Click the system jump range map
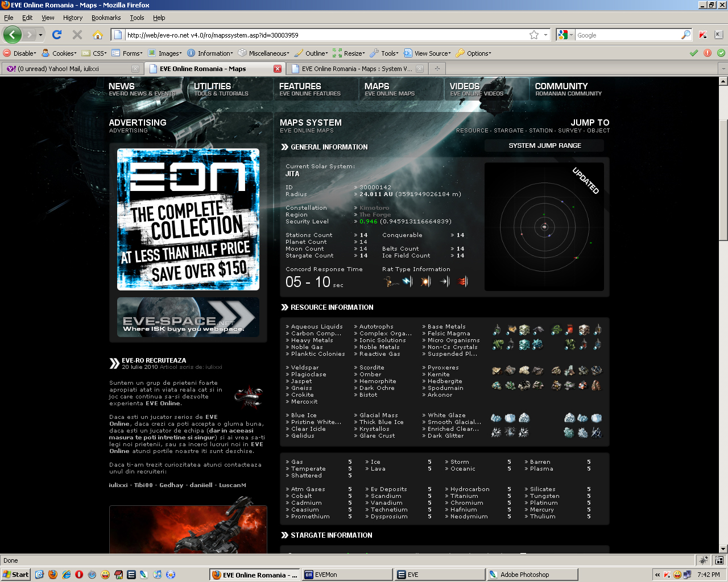The width and height of the screenshot is (728, 582). (x=544, y=227)
